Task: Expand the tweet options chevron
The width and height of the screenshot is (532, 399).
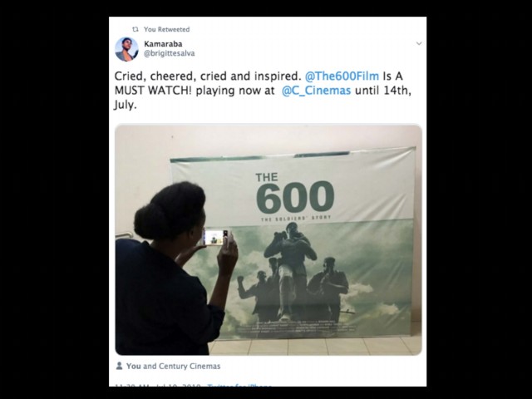Action: 419,43
